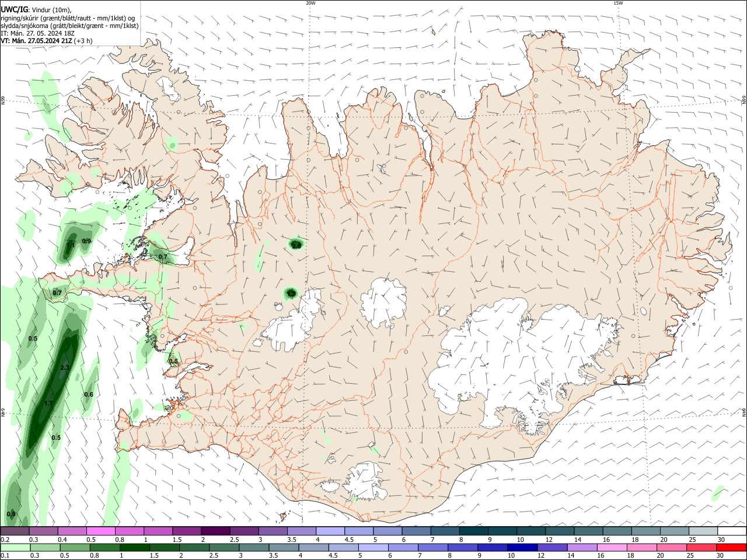This screenshot has width=747, height=560.
Task: Pick the navy blue 10 swatch in lower legend
Action: point(522,547)
